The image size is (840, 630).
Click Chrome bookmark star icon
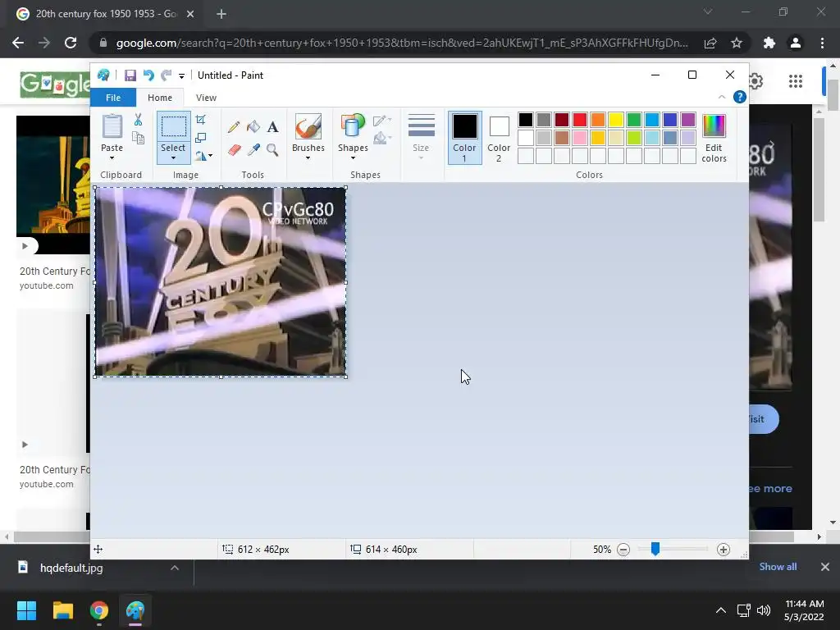pyautogui.click(x=737, y=43)
